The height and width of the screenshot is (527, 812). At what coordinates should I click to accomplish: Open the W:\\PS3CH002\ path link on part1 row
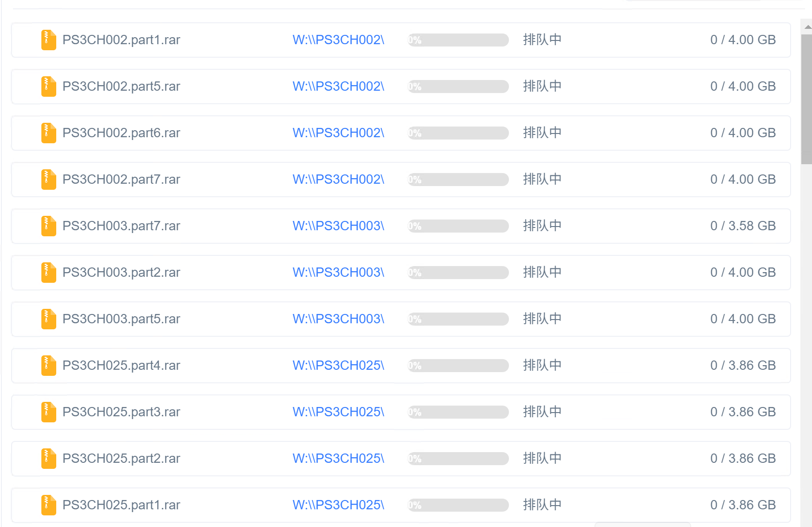click(x=338, y=40)
